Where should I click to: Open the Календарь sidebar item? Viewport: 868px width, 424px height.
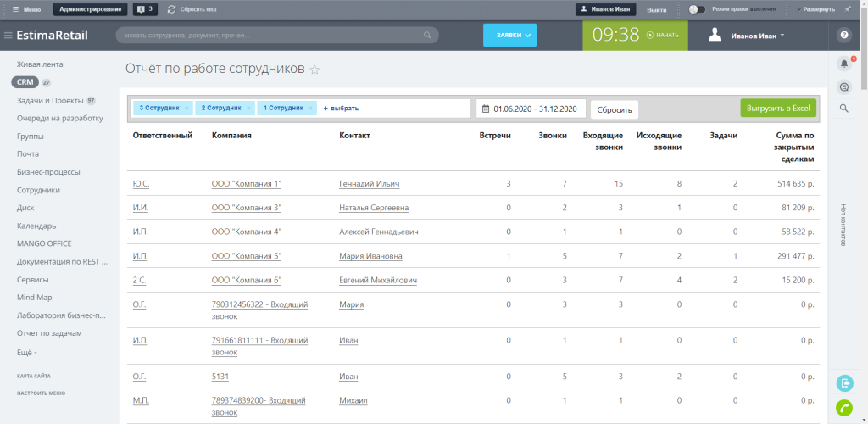tap(36, 226)
